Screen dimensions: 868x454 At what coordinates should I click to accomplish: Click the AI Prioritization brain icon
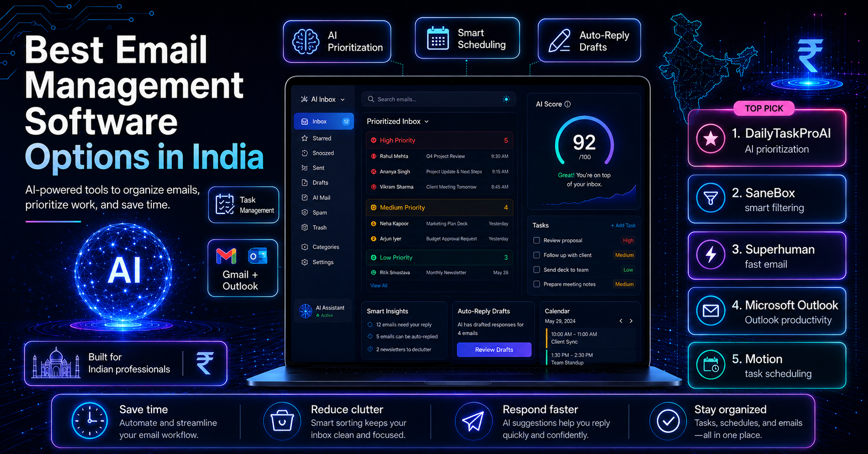[x=306, y=42]
